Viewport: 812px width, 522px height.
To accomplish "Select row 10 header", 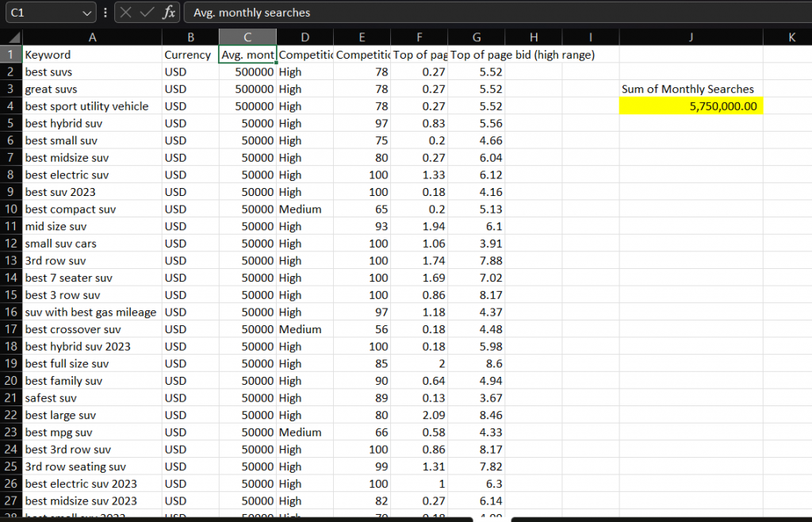I will pos(11,209).
